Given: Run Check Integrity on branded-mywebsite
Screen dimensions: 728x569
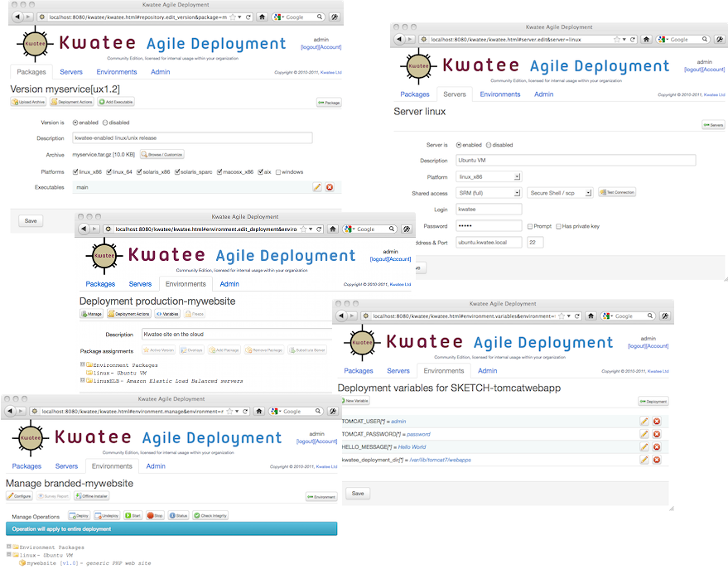Looking at the screenshot, I should pyautogui.click(x=210, y=515).
